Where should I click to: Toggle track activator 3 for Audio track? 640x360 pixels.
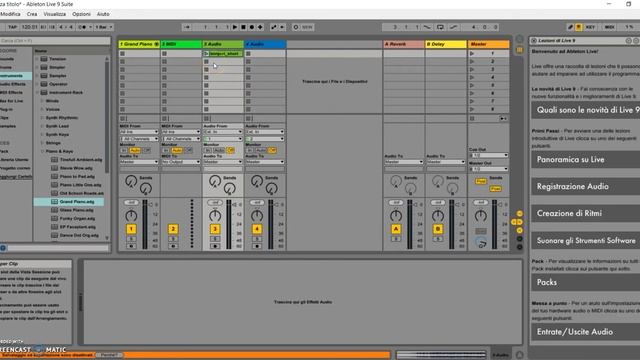[215, 229]
